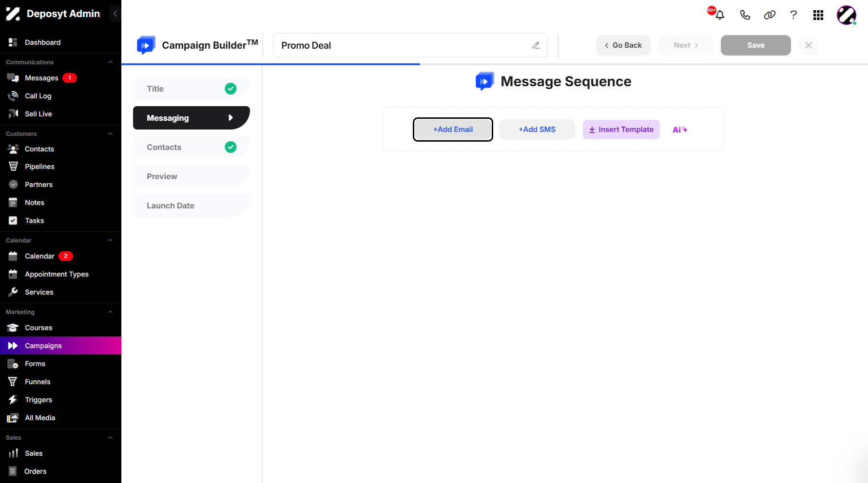Collapse the Customers section
Viewport: 868px width, 483px height.
click(110, 134)
